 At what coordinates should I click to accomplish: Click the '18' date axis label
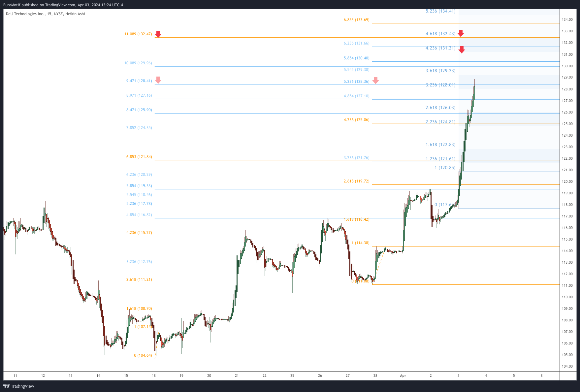(x=154, y=376)
